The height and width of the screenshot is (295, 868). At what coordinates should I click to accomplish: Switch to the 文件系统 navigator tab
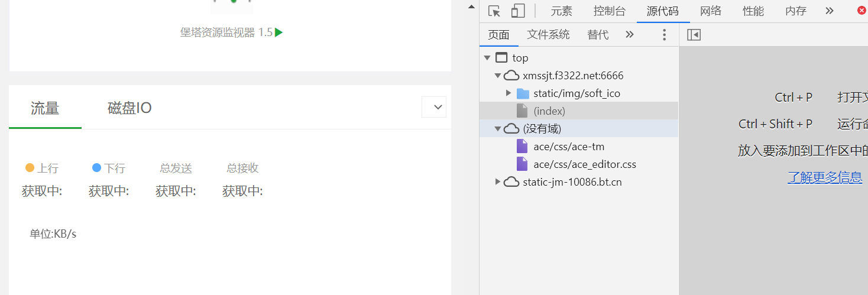(549, 35)
